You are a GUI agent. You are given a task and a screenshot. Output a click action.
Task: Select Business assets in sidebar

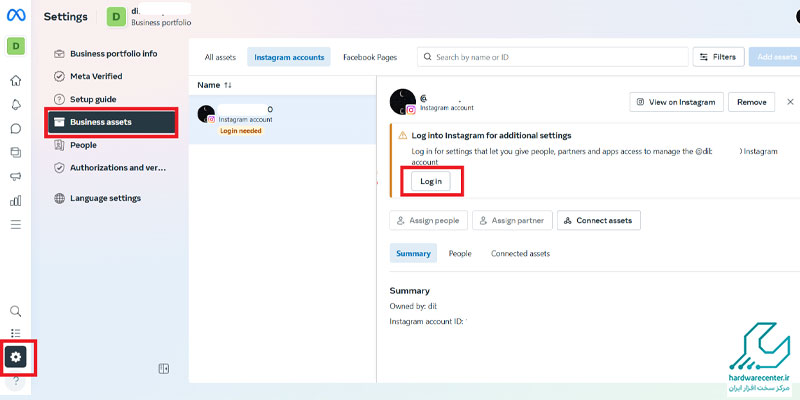point(112,122)
